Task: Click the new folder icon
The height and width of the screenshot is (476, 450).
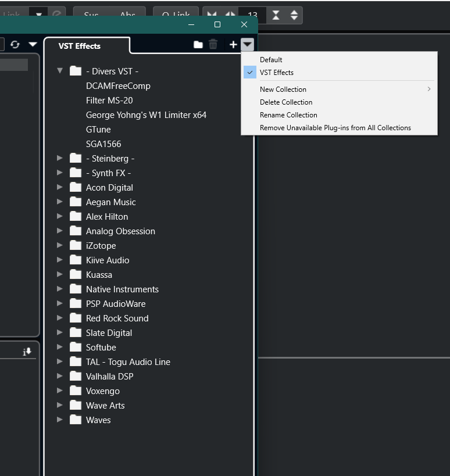Action: 198,45
